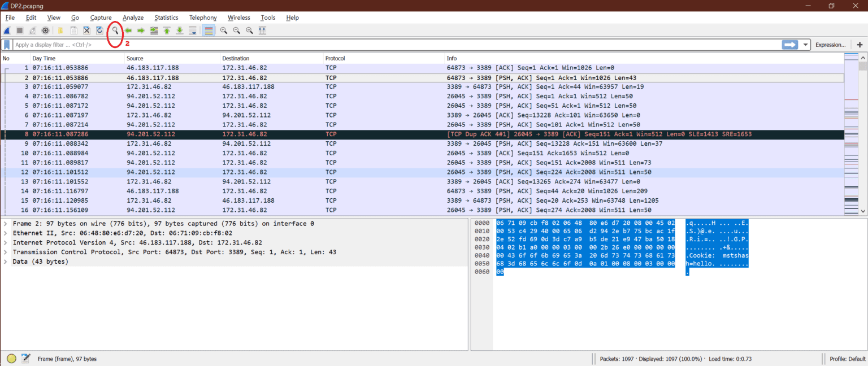Jump to the last packet
Viewport: 868px width, 366px height.
point(180,30)
